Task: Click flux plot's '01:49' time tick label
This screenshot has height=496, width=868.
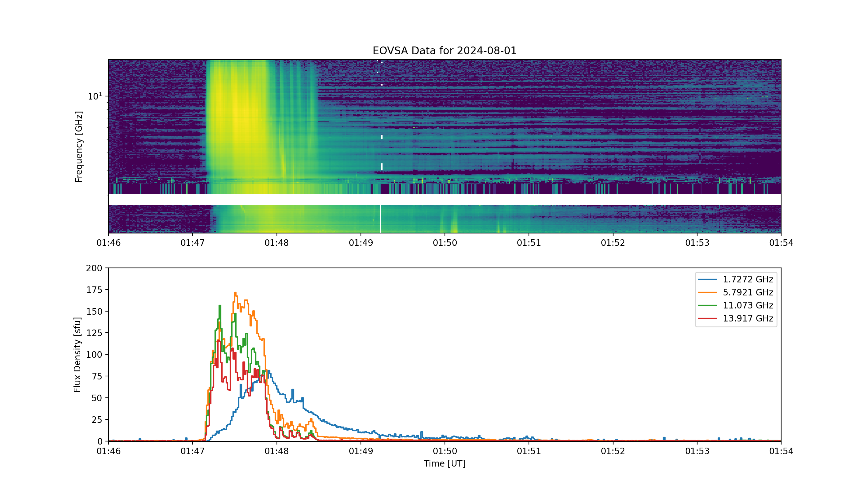Action: tap(361, 451)
